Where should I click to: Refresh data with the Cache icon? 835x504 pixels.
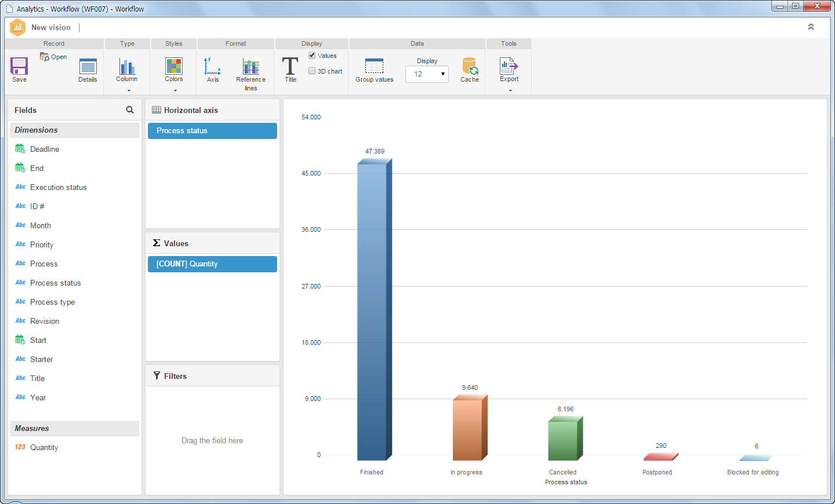coord(470,66)
